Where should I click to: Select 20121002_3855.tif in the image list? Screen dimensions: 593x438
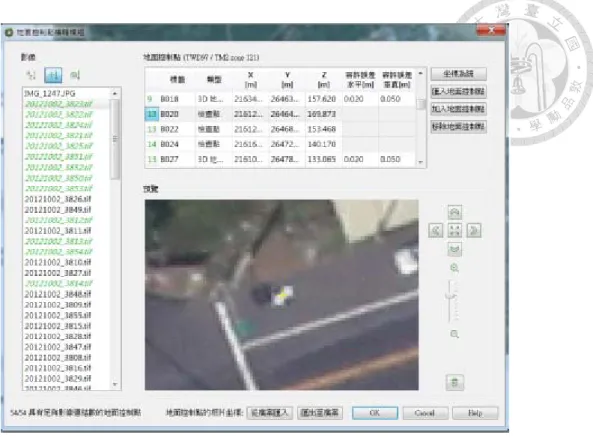click(x=58, y=315)
